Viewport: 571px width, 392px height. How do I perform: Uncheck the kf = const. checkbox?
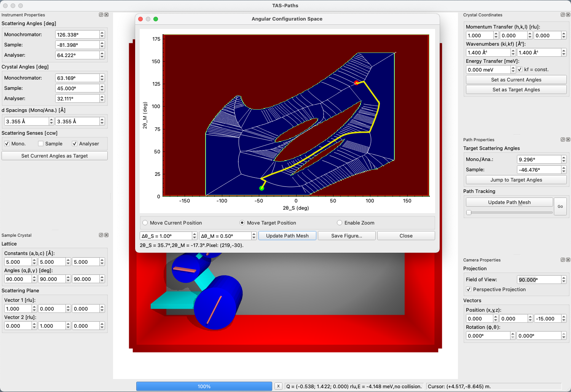(520, 70)
